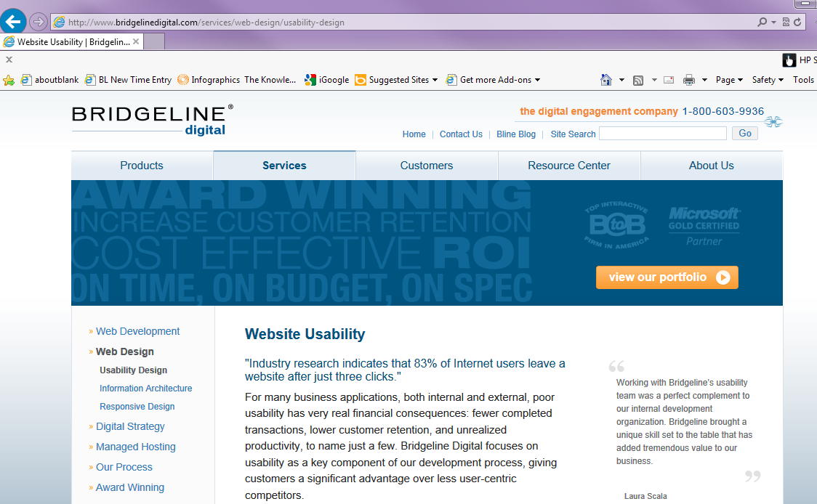Click the browser Forward arrow button
The height and width of the screenshot is (504, 817).
coord(38,22)
